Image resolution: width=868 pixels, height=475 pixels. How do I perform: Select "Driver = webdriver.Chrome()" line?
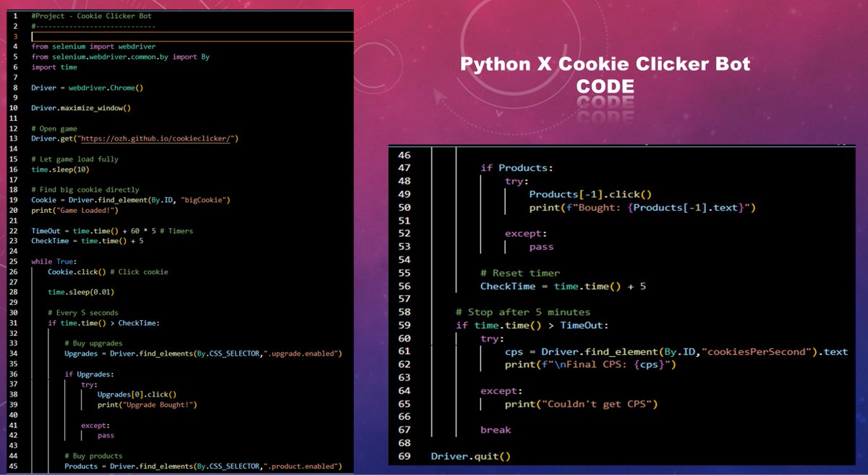(x=88, y=88)
